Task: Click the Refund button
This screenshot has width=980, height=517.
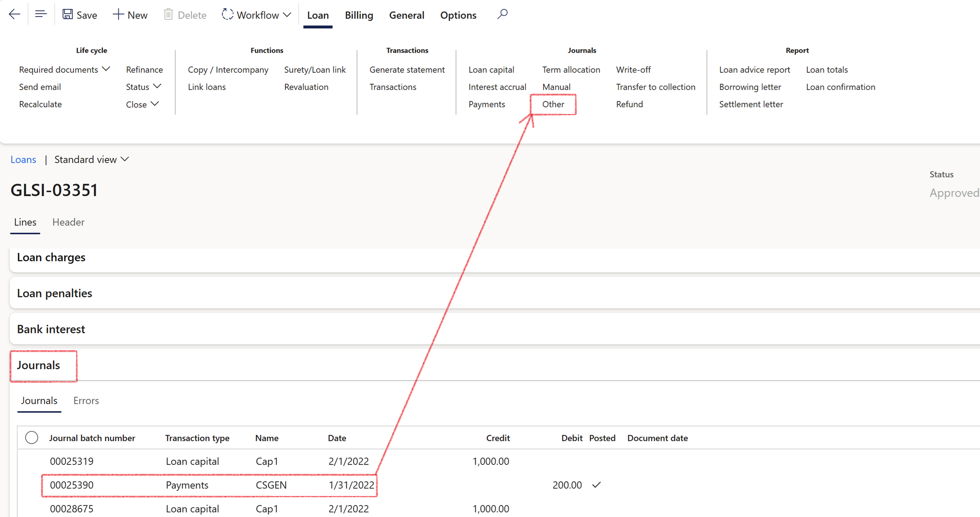Action: (629, 104)
